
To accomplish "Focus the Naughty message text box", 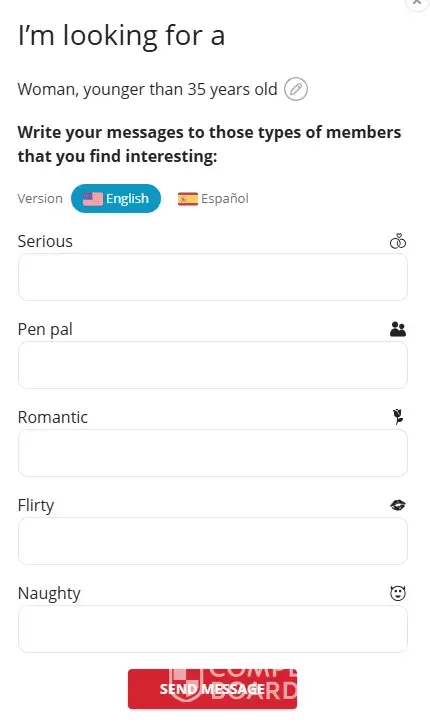I will (x=213, y=629).
